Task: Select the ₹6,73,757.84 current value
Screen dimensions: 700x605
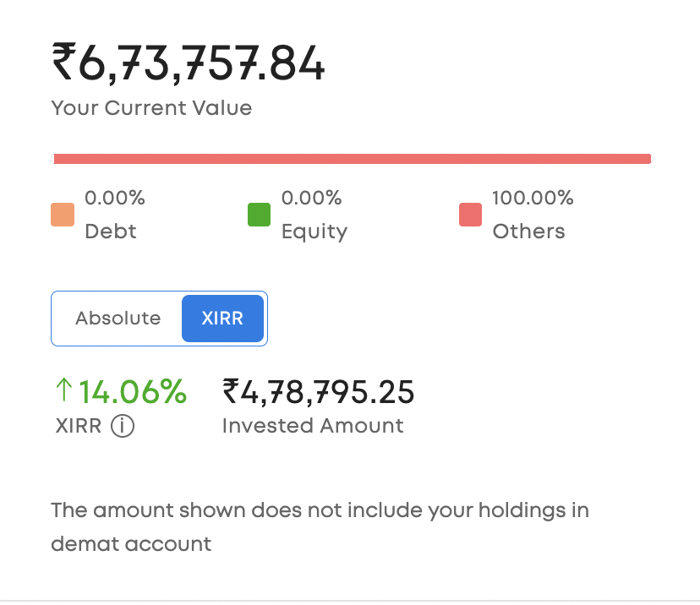Action: [x=189, y=63]
